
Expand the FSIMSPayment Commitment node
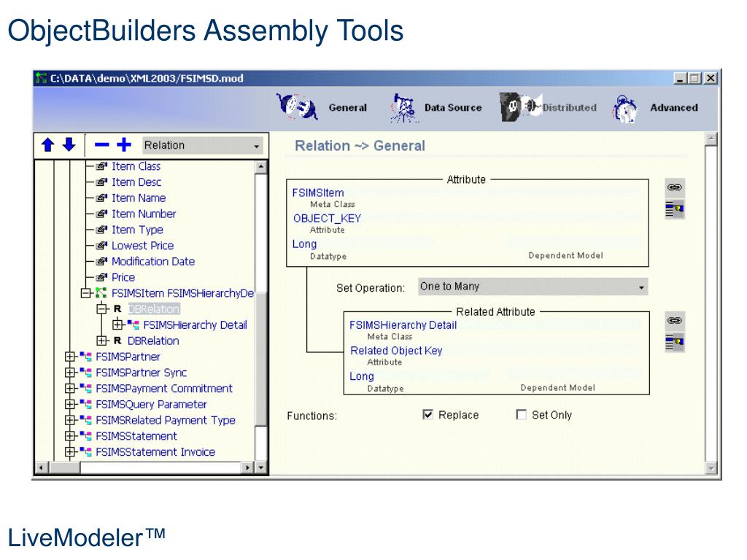(x=69, y=389)
